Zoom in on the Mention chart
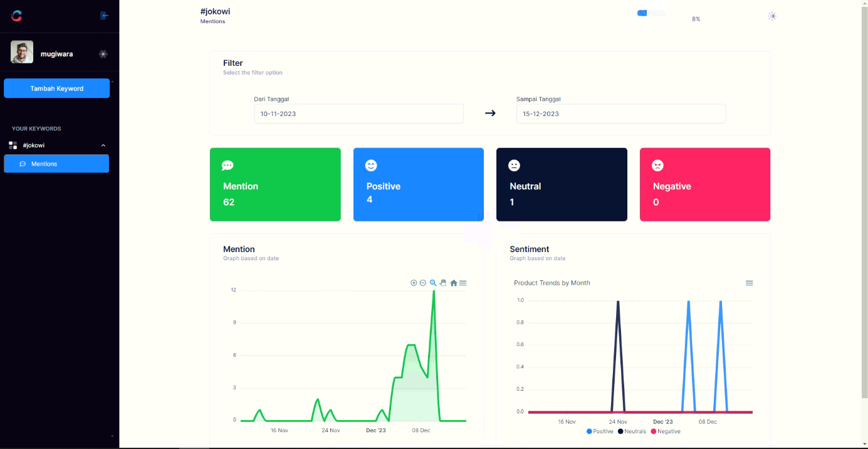The height and width of the screenshot is (449, 868). click(x=414, y=283)
